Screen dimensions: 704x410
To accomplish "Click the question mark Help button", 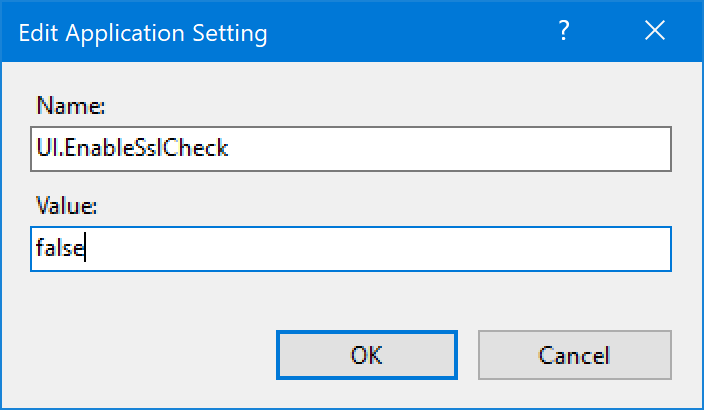I will point(565,32).
